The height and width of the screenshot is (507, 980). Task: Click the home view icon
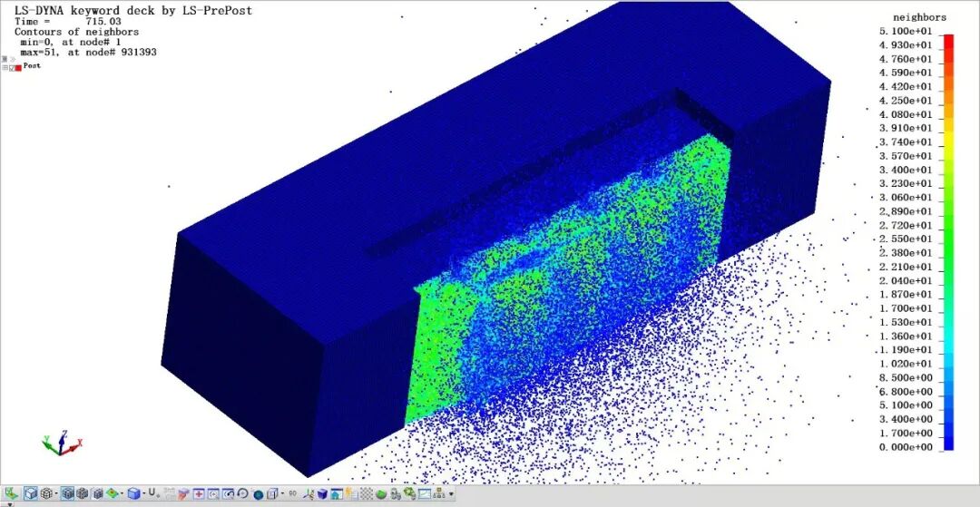[x=337, y=494]
